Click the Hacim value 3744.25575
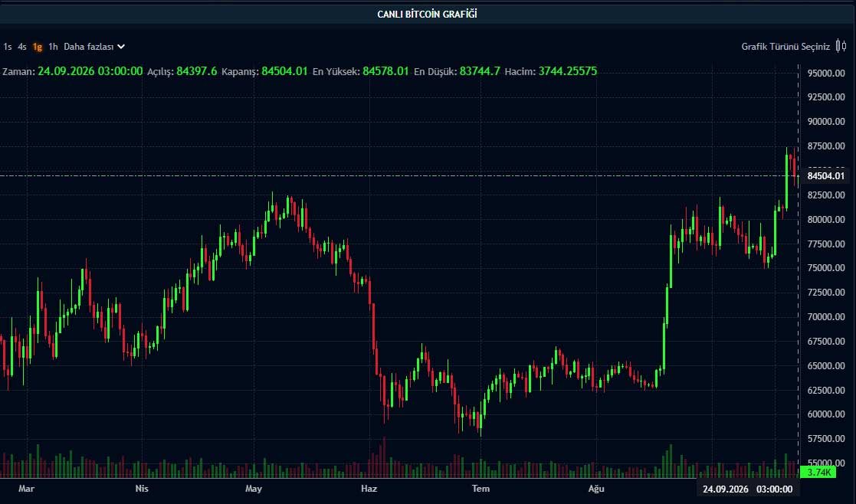Viewport: 856px width, 504px height. [568, 71]
